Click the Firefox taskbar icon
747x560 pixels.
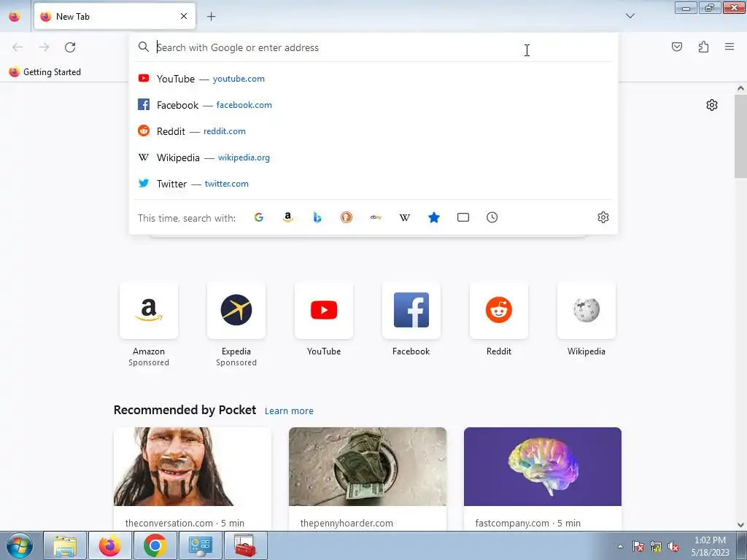tap(110, 545)
